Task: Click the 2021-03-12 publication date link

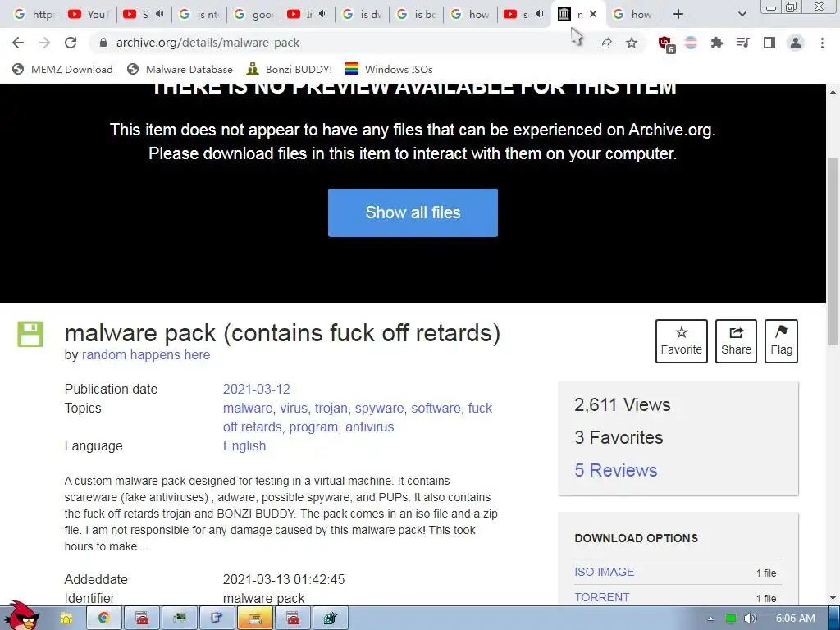Action: [x=256, y=389]
